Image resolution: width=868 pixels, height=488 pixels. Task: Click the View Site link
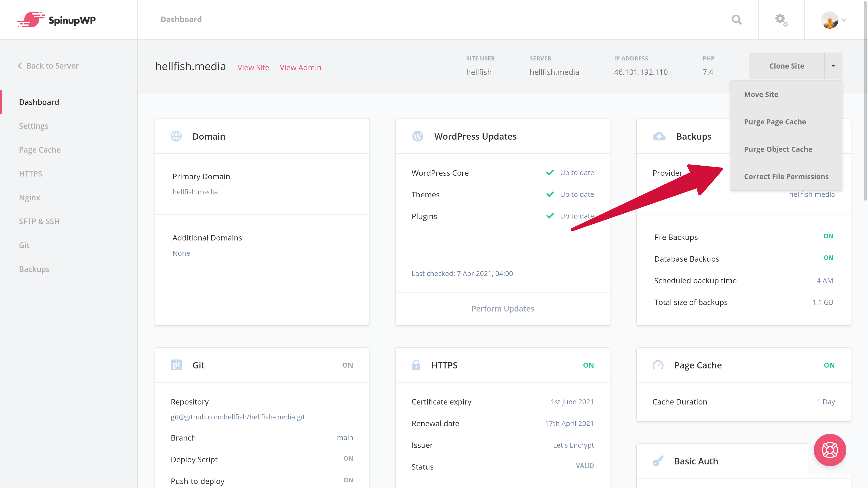click(x=253, y=67)
